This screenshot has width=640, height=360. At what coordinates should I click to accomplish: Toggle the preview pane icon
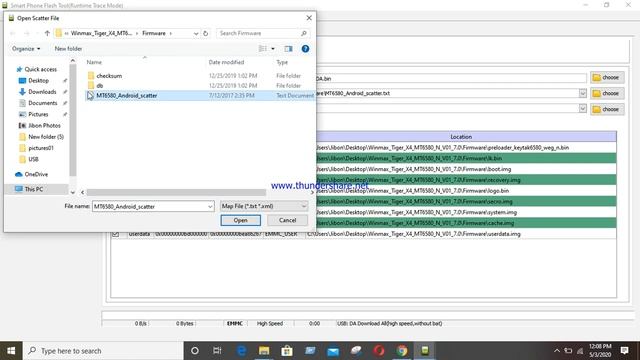[288, 49]
